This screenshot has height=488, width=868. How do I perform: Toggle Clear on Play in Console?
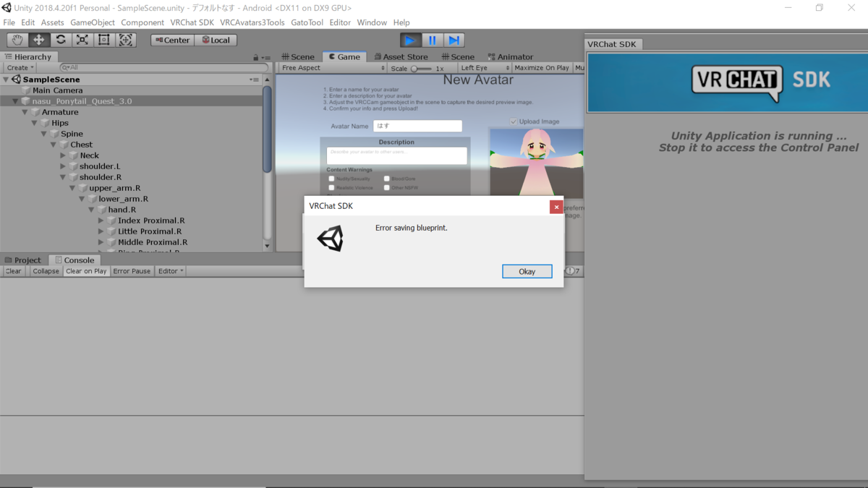point(86,271)
